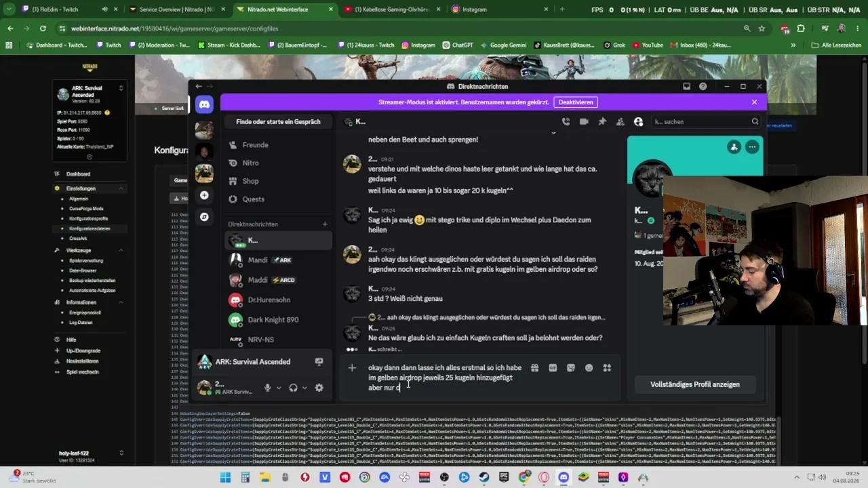Dismiss the streamer mode banner
This screenshot has height=488, width=868.
tap(754, 102)
